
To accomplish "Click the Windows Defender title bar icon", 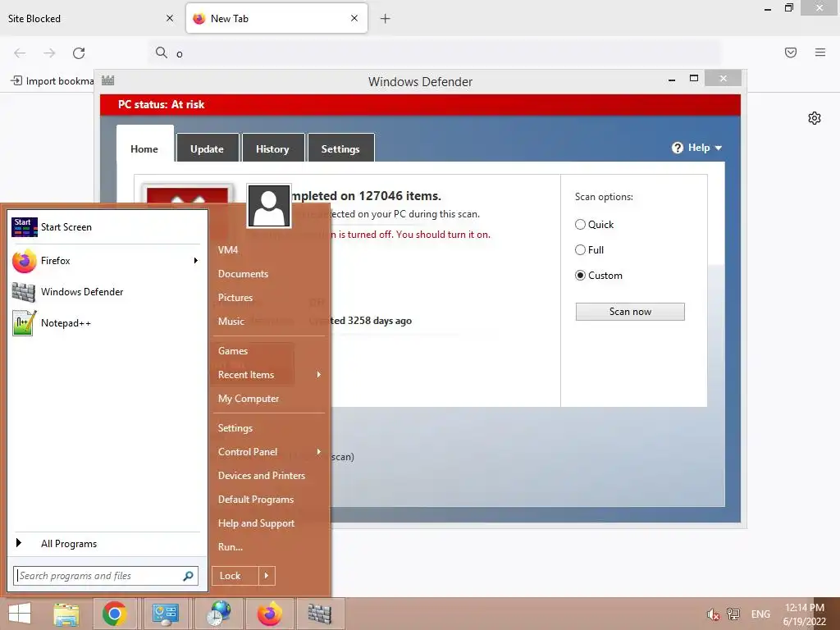I will coord(107,81).
